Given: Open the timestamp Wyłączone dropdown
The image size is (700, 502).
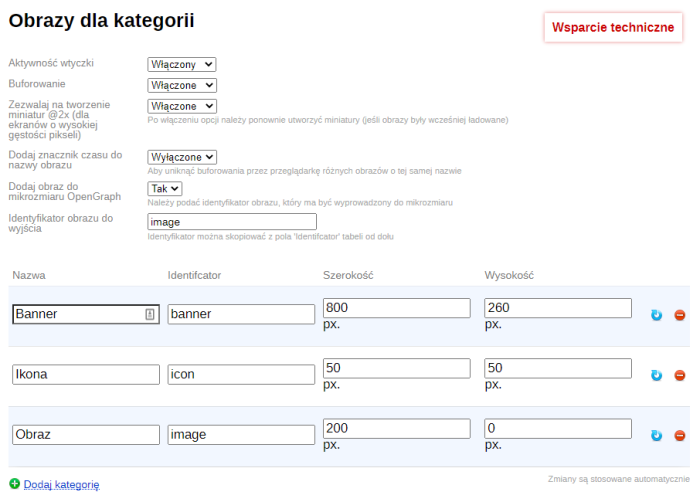Looking at the screenshot, I should click(x=181, y=157).
